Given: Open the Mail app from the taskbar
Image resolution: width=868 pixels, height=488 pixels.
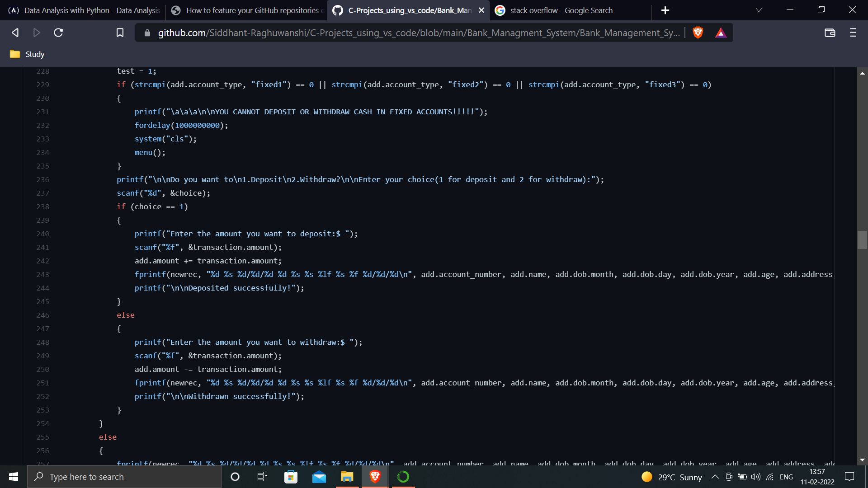Looking at the screenshot, I should tap(319, 477).
